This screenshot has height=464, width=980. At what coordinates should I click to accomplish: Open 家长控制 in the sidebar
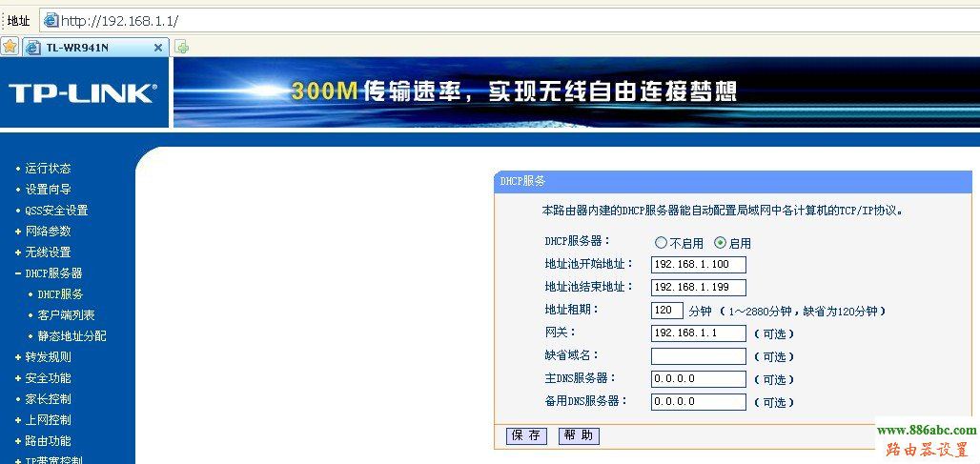pyautogui.click(x=48, y=399)
